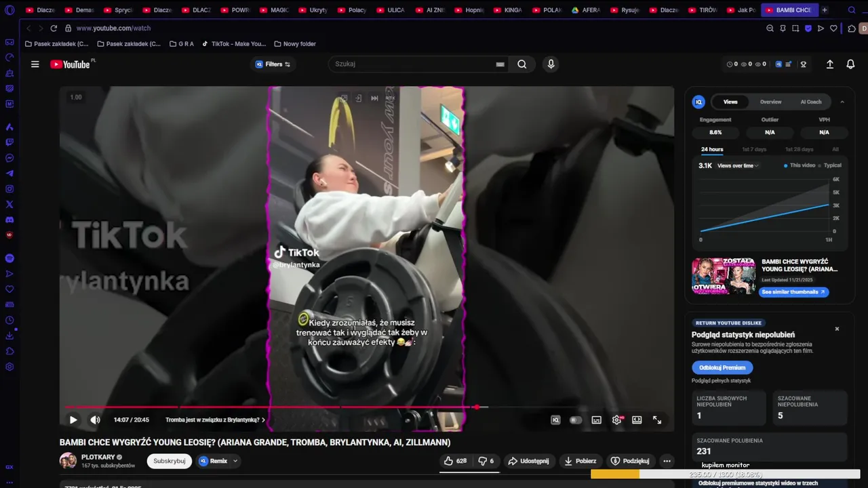
Task: Click the browser address bar URL
Action: pyautogui.click(x=113, y=28)
